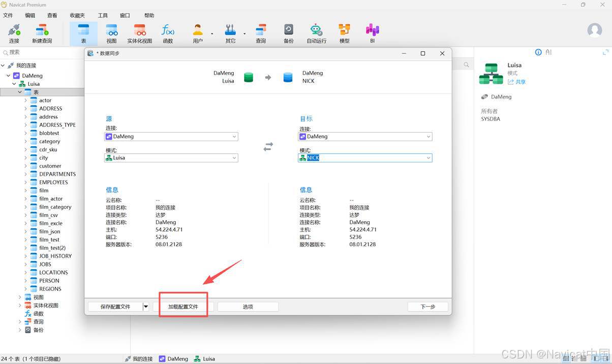Open the 其它 toolbar dropdown arrow
The width and height of the screenshot is (612, 364).
click(244, 34)
